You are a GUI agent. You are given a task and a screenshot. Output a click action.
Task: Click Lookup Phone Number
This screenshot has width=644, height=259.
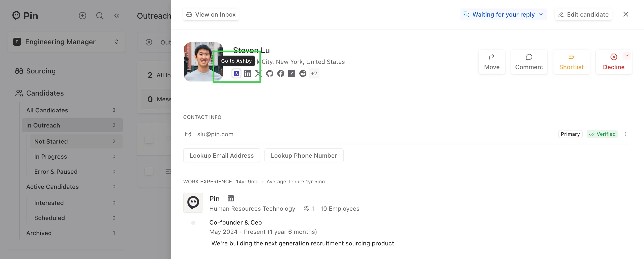tap(304, 155)
